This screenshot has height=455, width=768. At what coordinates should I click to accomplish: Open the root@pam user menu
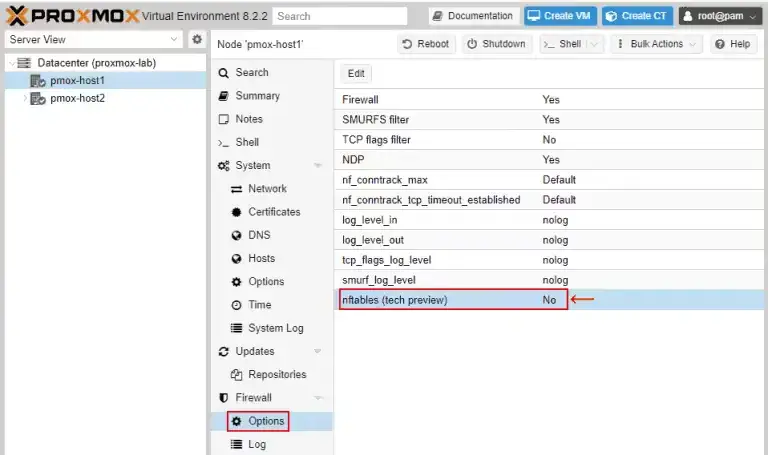[x=720, y=16]
